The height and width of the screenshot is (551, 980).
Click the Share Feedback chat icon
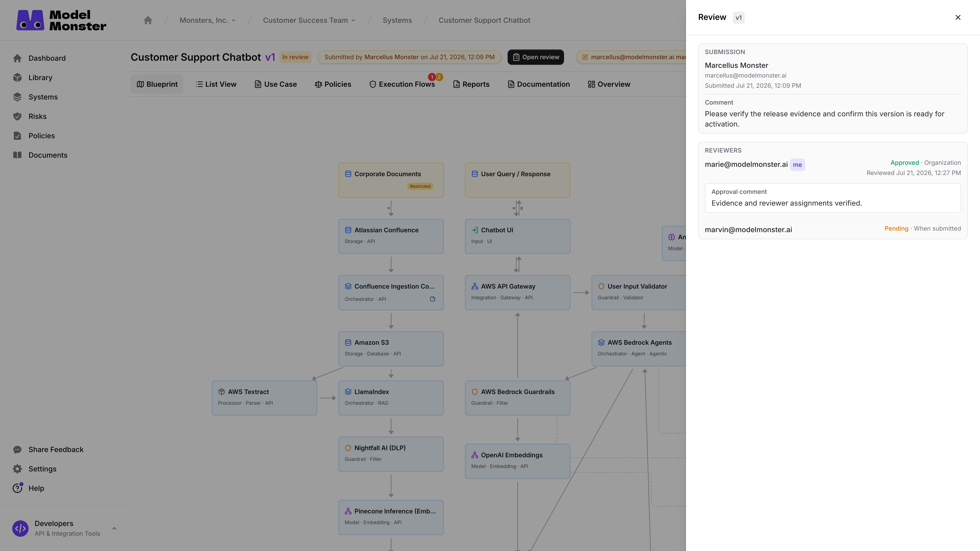18,449
